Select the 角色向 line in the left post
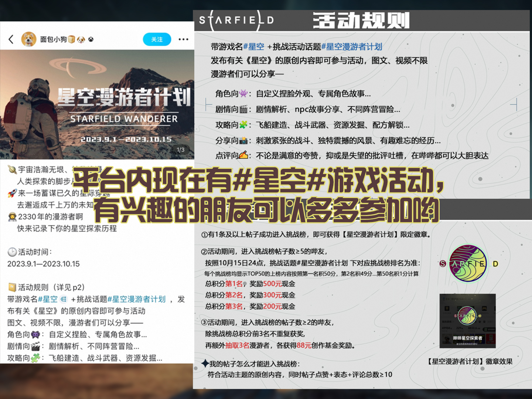532x399 pixels. pos(77,334)
